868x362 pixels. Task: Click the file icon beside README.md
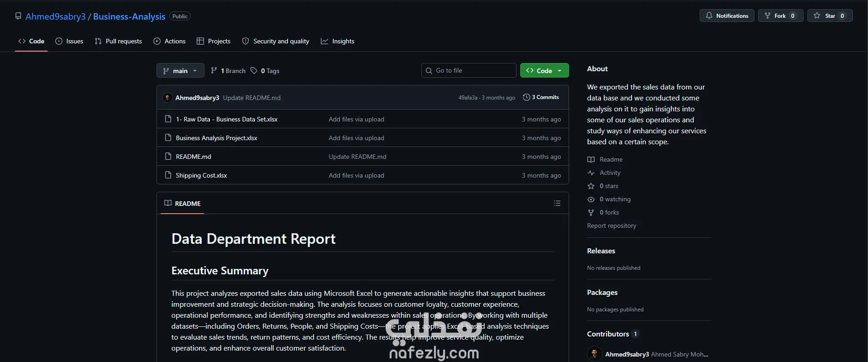tap(168, 157)
